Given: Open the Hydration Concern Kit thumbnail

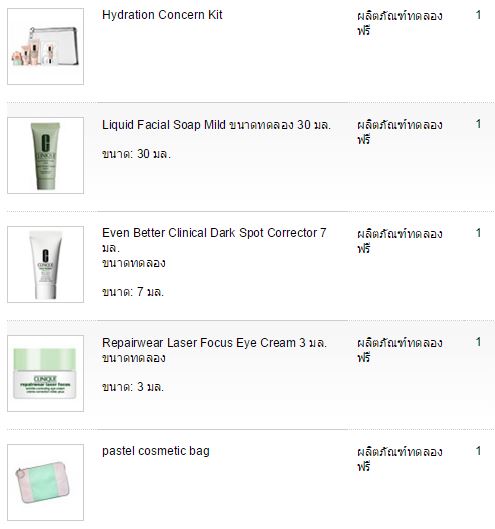Looking at the screenshot, I should pos(46,47).
